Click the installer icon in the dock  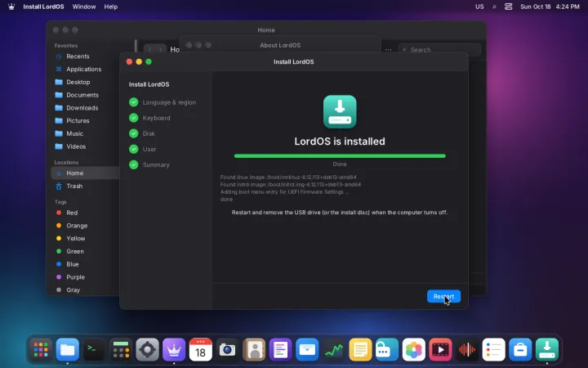(x=546, y=350)
